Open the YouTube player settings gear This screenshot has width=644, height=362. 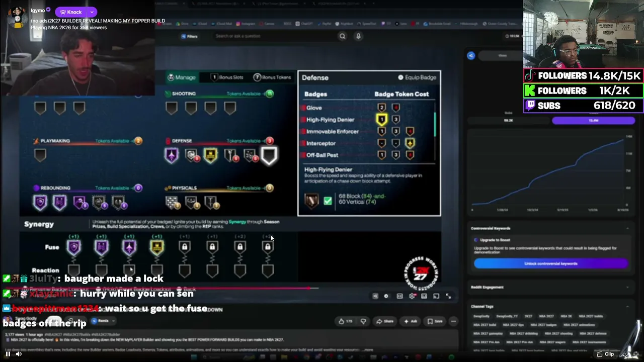[412, 296]
